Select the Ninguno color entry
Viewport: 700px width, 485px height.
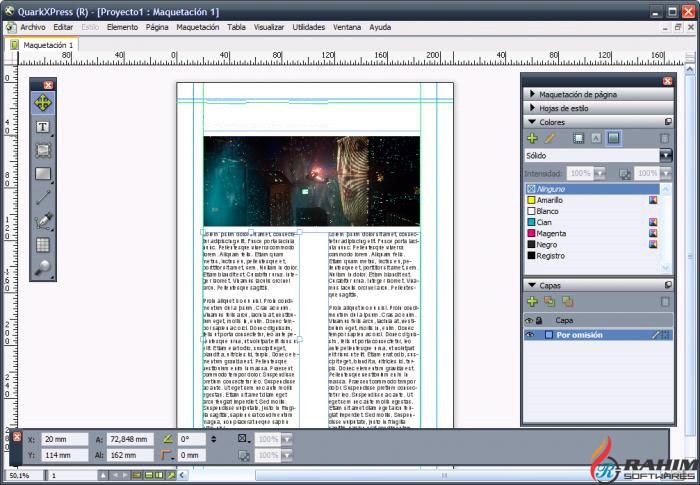pyautogui.click(x=550, y=188)
